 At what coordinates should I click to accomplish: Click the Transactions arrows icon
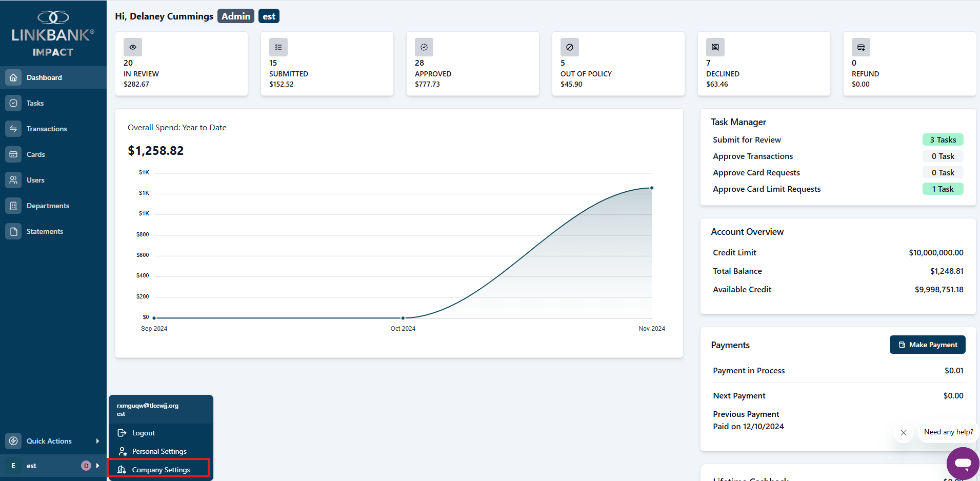13,129
